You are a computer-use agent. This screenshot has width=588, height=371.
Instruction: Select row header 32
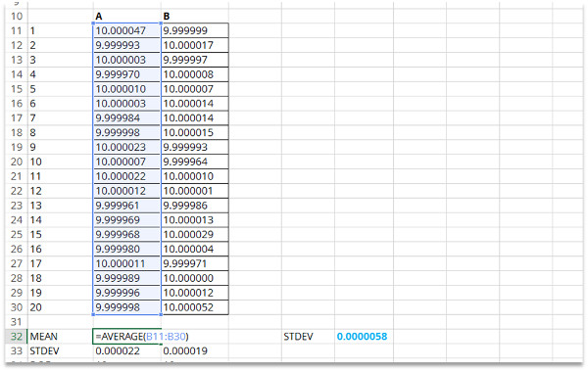coord(16,337)
